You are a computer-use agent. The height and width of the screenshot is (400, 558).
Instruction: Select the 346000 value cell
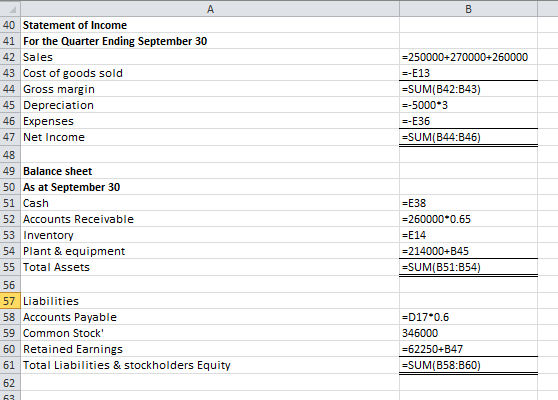pos(468,333)
